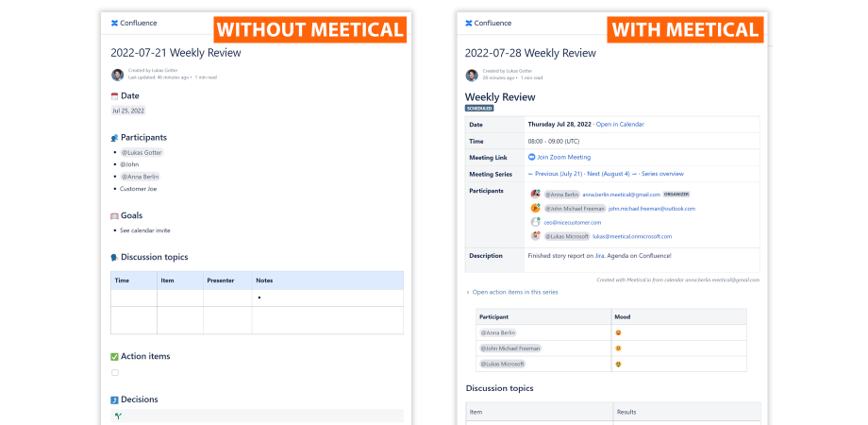
Task: Click the avatar next to ceo@nicecustomer.com
Action: point(535,222)
